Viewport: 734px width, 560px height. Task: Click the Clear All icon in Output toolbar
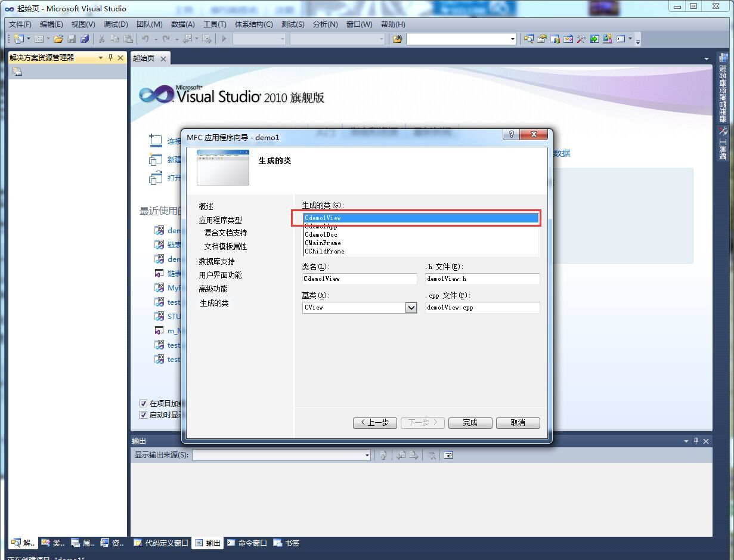[431, 455]
